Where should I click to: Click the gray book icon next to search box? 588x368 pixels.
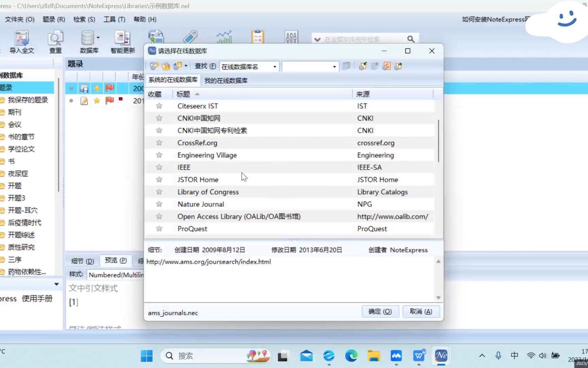point(346,66)
